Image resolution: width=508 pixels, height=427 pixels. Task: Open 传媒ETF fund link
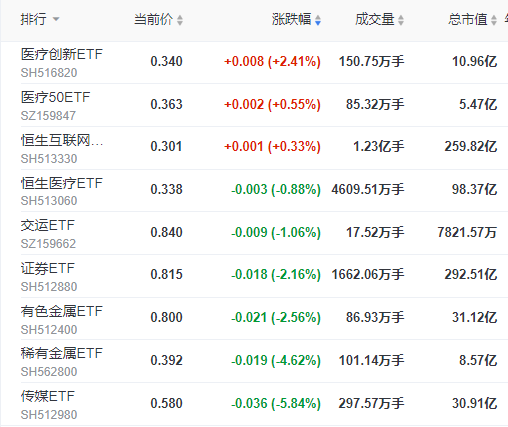[x=48, y=396]
